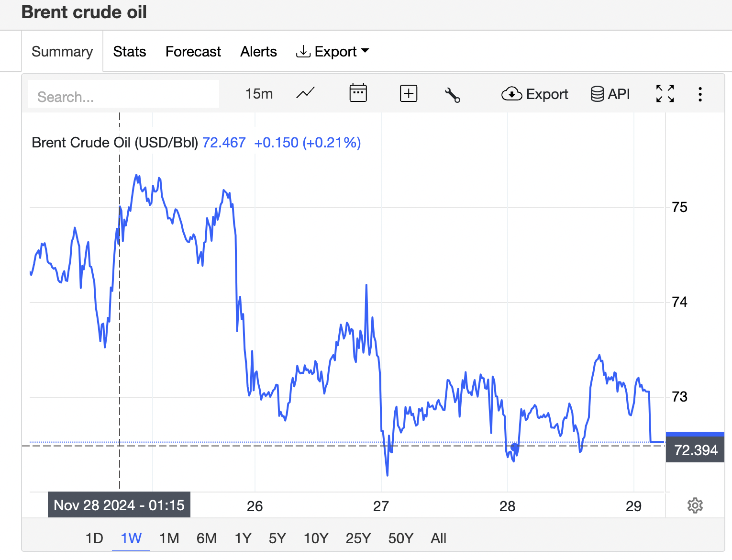The height and width of the screenshot is (560, 732).
Task: Click the Brent crude oil page heading
Action: click(84, 12)
